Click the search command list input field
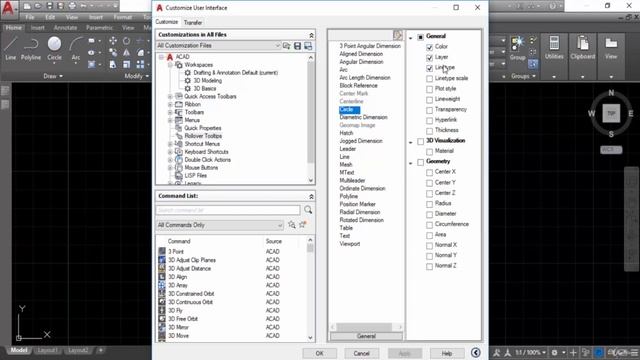The height and width of the screenshot is (360, 640). point(228,210)
